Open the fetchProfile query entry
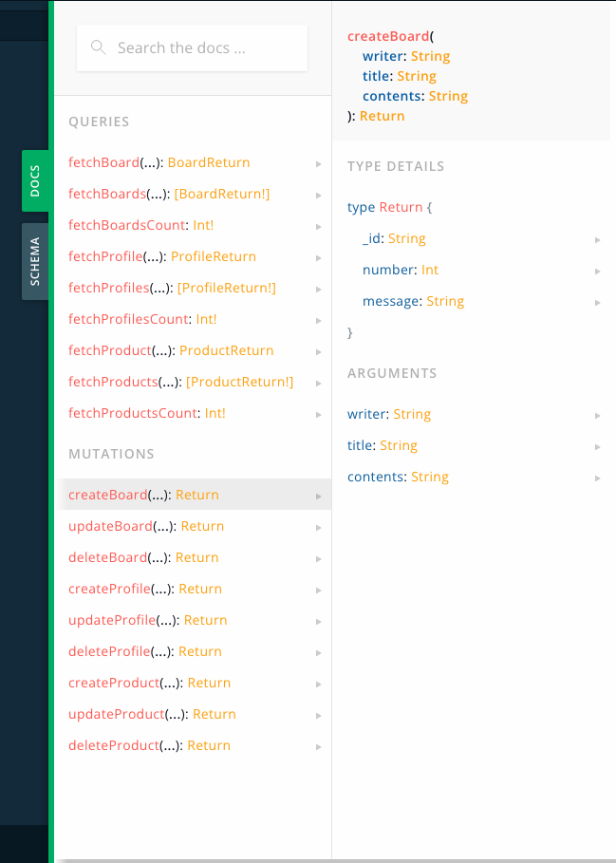This screenshot has height=863, width=616. tap(195, 257)
